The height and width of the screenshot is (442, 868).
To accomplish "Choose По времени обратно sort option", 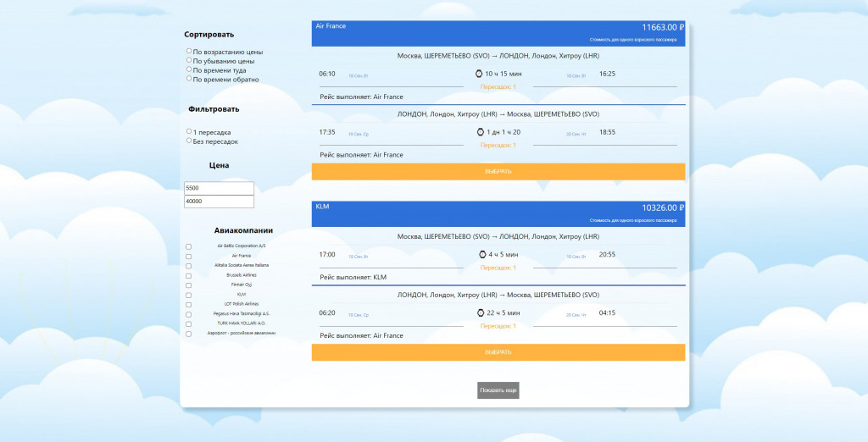I will [189, 79].
